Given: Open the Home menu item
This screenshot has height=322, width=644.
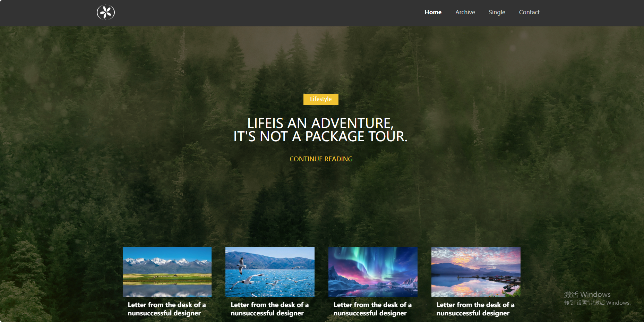Looking at the screenshot, I should point(433,12).
